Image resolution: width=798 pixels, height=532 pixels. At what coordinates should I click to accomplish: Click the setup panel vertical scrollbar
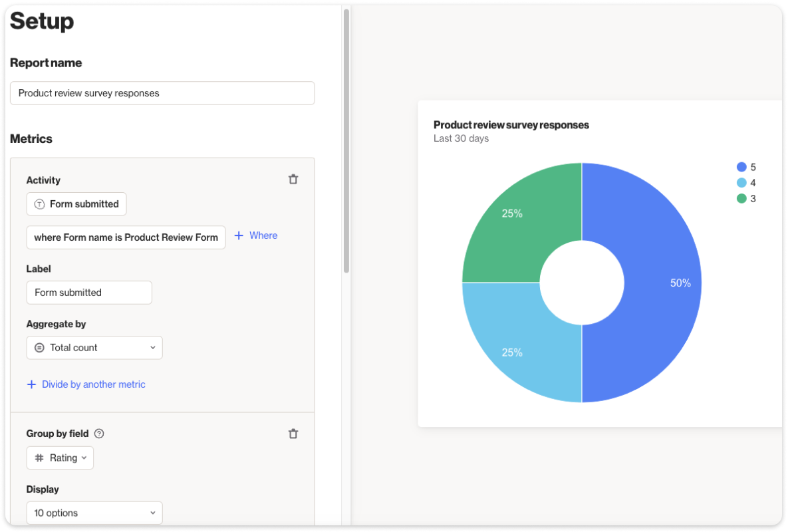[x=346, y=141]
